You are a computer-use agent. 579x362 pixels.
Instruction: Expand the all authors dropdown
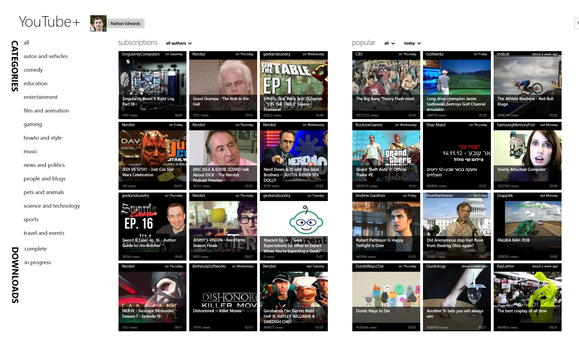[x=179, y=43]
